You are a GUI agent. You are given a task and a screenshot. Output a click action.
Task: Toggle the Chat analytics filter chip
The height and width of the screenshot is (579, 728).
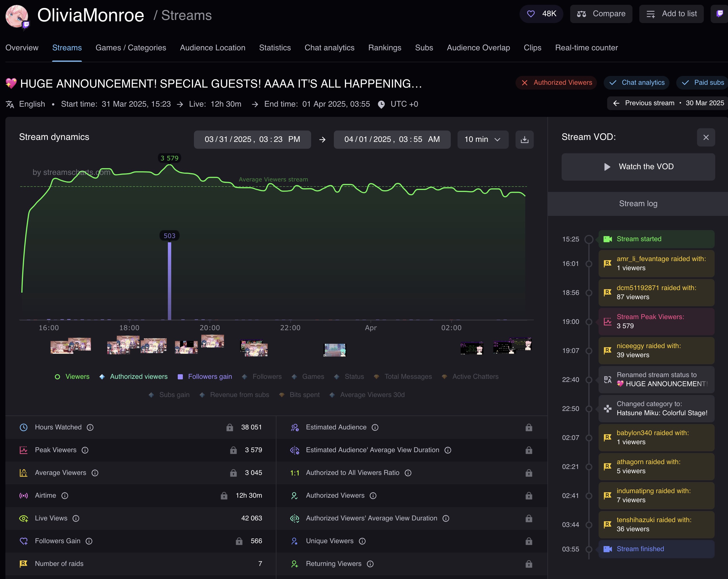[636, 83]
